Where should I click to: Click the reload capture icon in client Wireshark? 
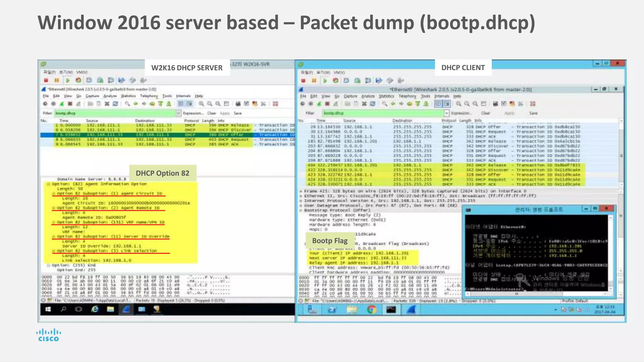tap(372, 104)
